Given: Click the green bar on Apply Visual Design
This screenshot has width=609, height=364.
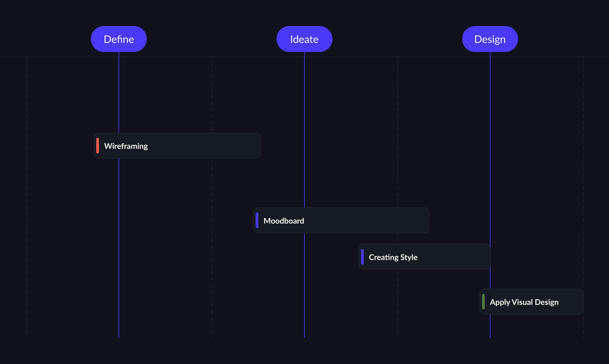Looking at the screenshot, I should (483, 302).
